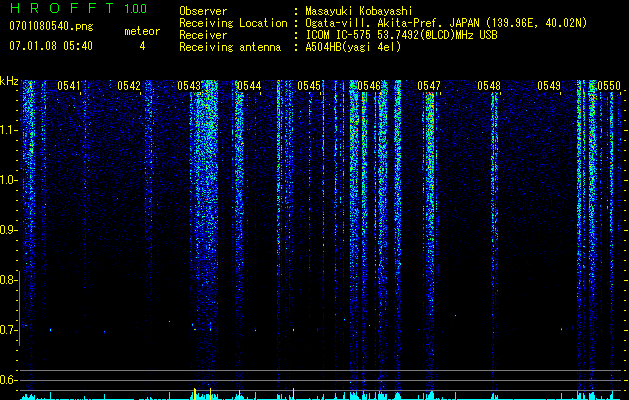Click the 0.8 kHz axis tick
The height and width of the screenshot is (400, 629).
[x=9, y=280]
